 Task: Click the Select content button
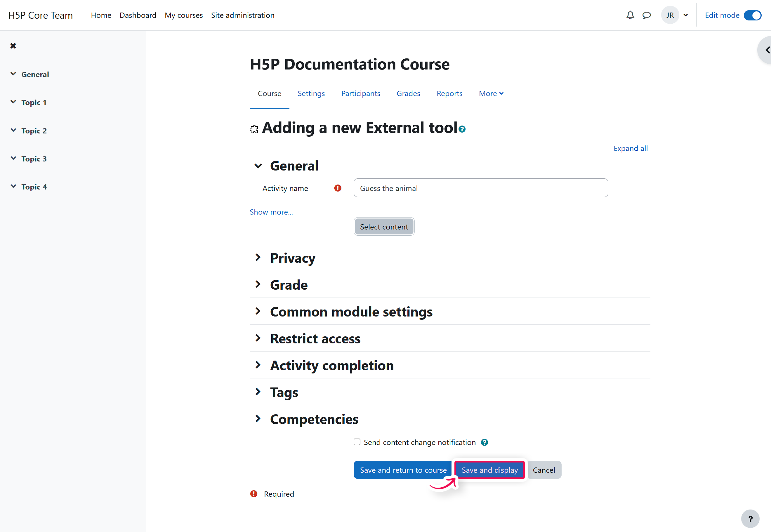384,227
